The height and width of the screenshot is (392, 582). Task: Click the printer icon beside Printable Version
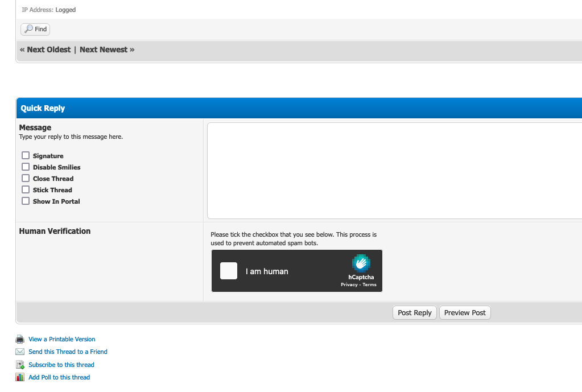[20, 339]
